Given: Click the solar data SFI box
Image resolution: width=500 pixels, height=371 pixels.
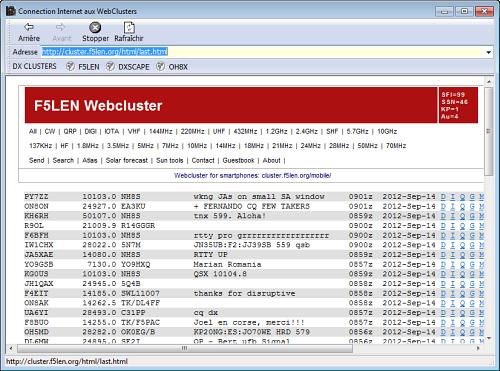Looking at the screenshot, I should pyautogui.click(x=458, y=105).
